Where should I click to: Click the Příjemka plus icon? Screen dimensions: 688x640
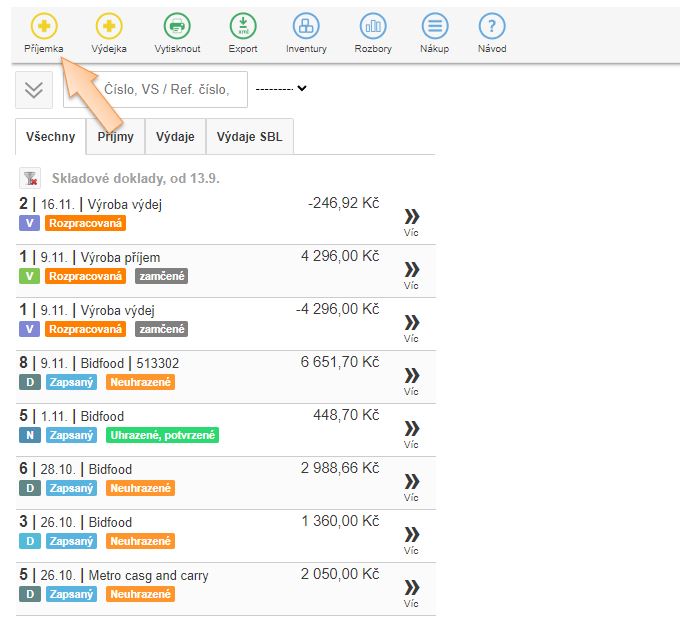point(43,26)
